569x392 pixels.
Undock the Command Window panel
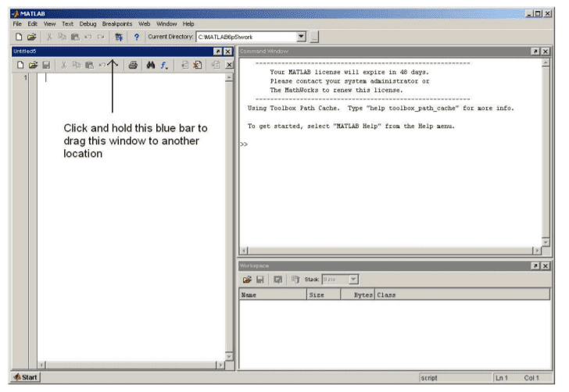pyautogui.click(x=535, y=52)
